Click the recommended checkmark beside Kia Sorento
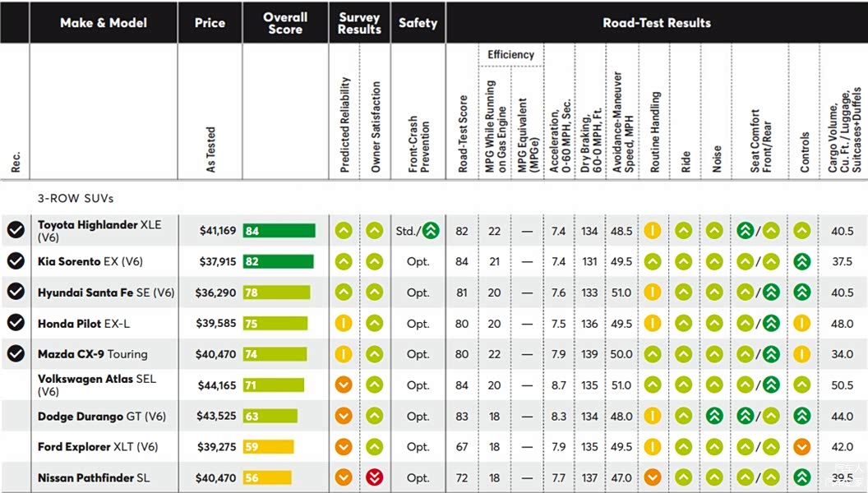 coord(16,260)
